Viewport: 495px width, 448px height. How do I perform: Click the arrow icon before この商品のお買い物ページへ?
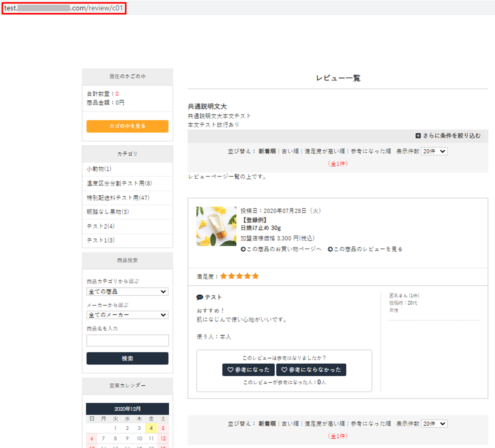(243, 249)
